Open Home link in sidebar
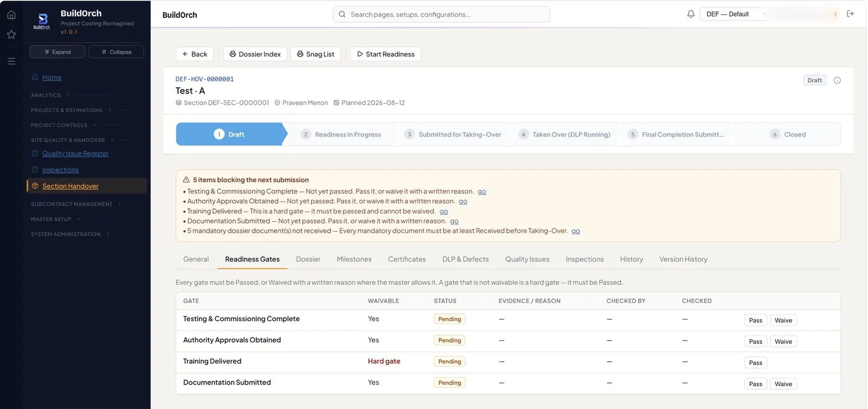Viewport: 868px width, 409px height. (52, 78)
